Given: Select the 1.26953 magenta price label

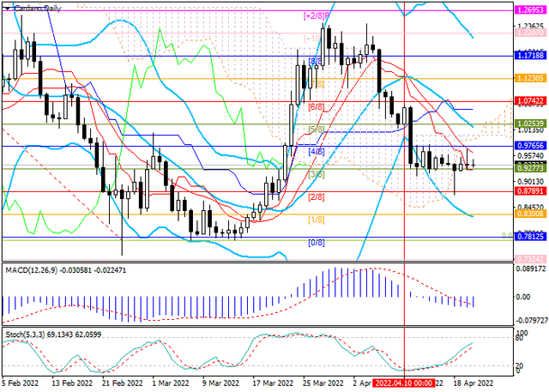Looking at the screenshot, I should (x=530, y=10).
